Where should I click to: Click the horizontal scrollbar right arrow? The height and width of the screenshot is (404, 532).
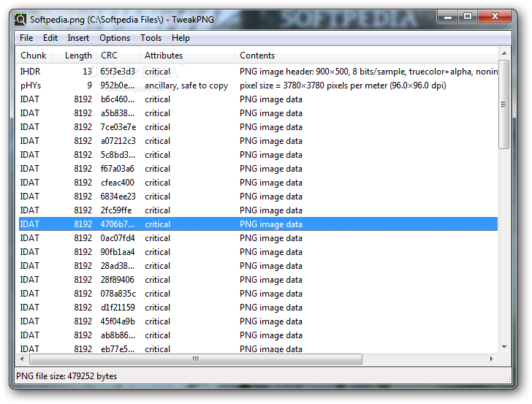pos(492,359)
